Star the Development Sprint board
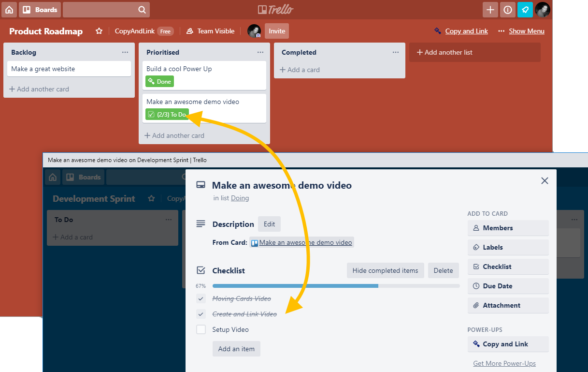588x372 pixels. [x=151, y=198]
